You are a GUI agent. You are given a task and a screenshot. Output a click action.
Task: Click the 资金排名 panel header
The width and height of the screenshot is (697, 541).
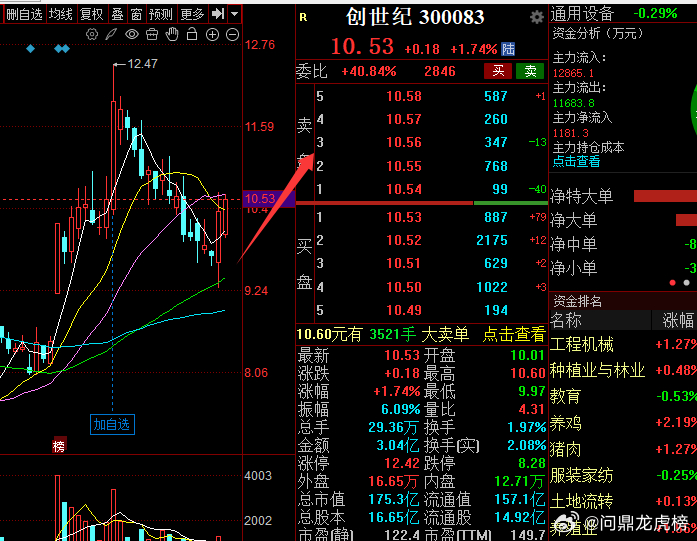(577, 301)
